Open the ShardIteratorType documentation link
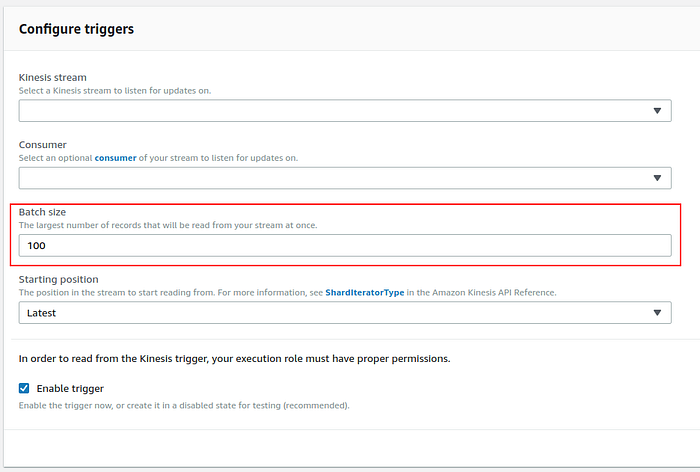 pos(364,292)
